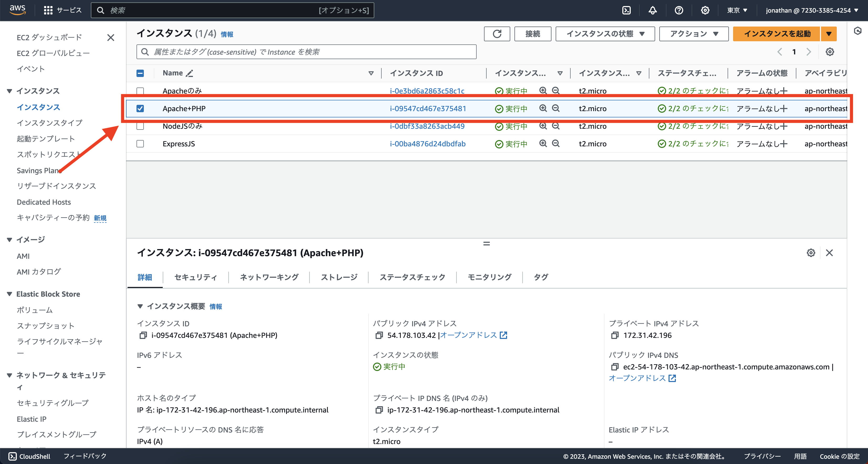Check the NodeJSのみ instance checkbox
Image resolution: width=868 pixels, height=464 pixels.
coord(140,126)
